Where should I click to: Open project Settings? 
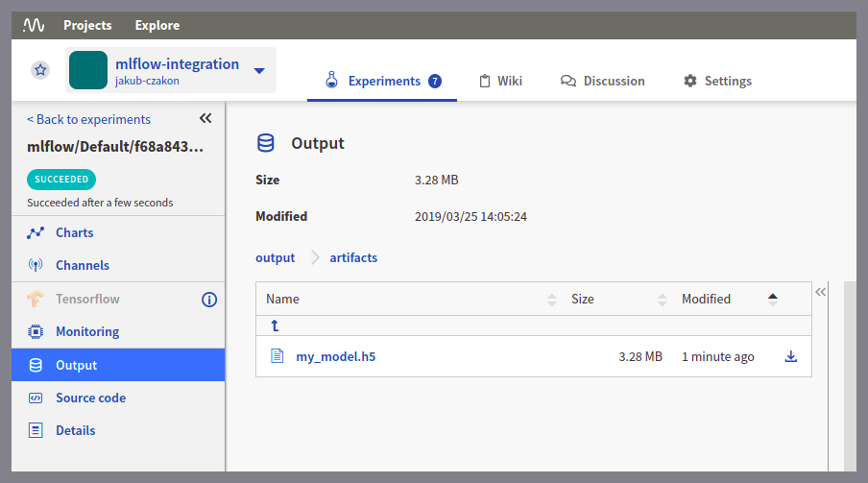click(717, 81)
